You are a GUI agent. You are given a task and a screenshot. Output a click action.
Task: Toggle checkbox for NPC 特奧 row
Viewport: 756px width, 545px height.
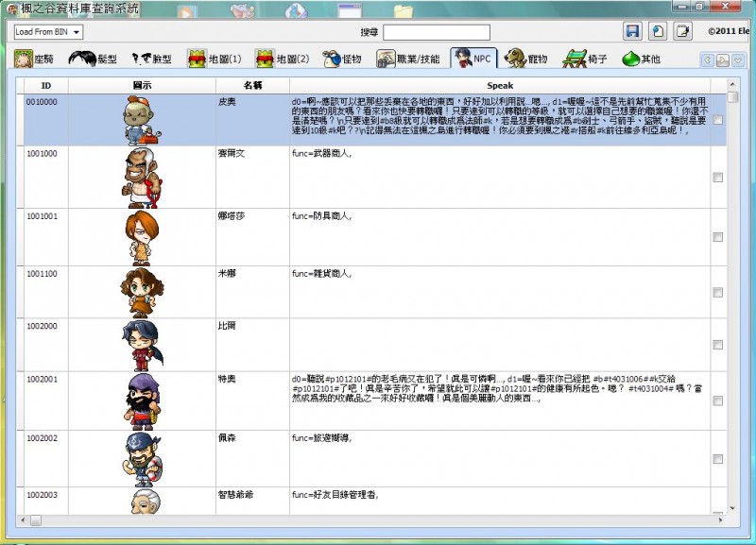(x=718, y=400)
